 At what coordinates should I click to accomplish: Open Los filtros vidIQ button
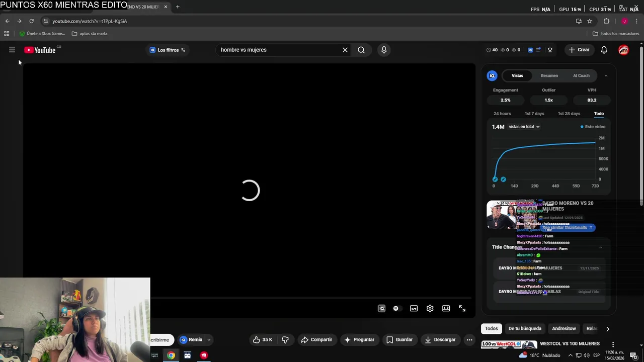168,50
